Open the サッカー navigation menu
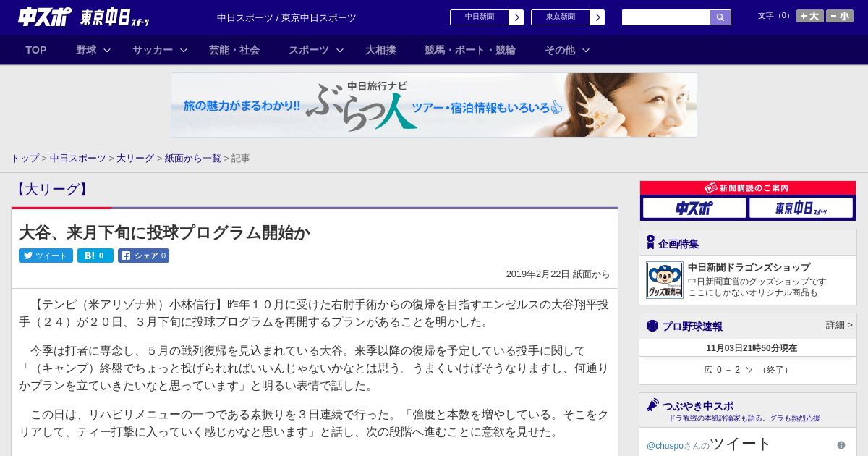The height and width of the screenshot is (456, 868). coord(153,50)
